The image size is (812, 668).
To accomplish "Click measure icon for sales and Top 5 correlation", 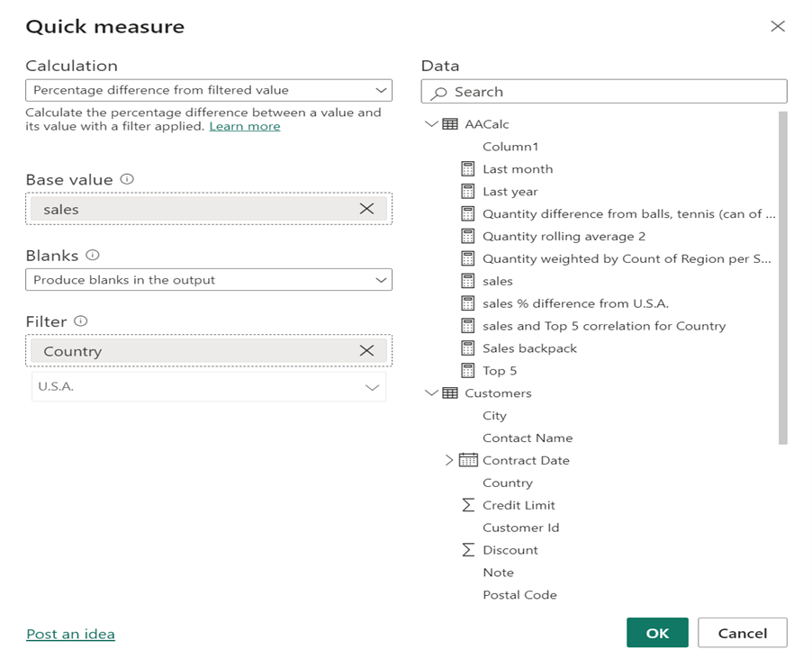I will (467, 326).
